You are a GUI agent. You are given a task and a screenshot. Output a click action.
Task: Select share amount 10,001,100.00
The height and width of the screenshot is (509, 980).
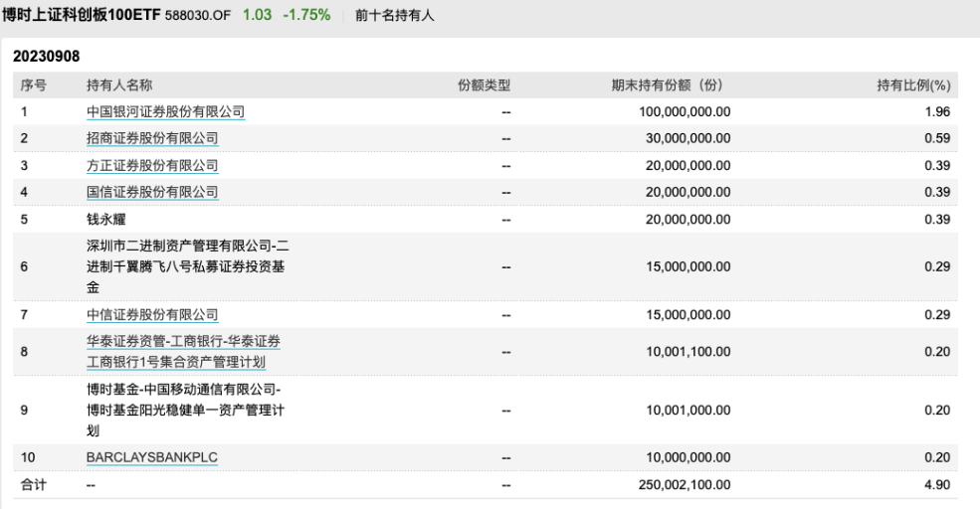pyautogui.click(x=687, y=352)
